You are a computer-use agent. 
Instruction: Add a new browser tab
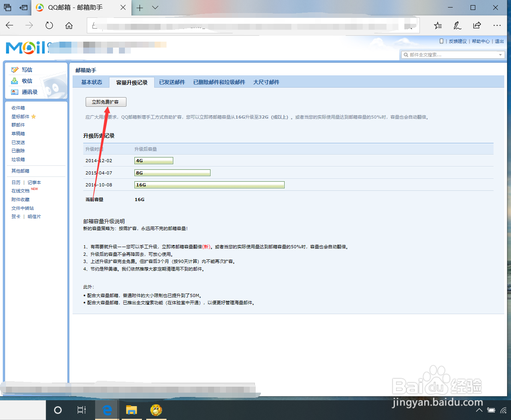[140, 8]
